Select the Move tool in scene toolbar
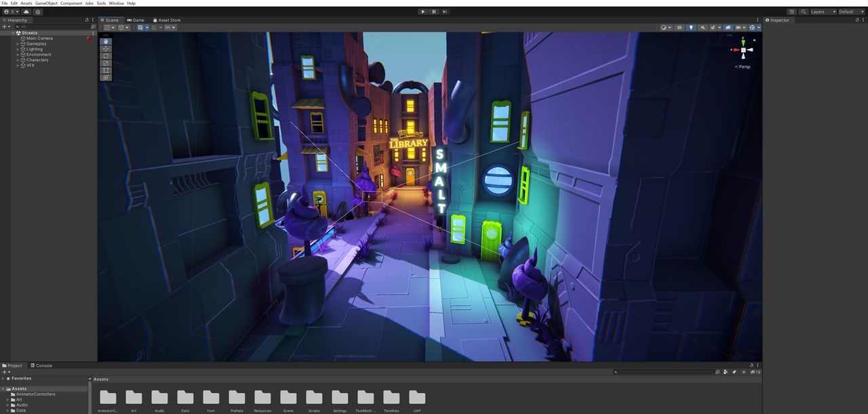Viewport: 868px width, 414px height. (x=106, y=49)
